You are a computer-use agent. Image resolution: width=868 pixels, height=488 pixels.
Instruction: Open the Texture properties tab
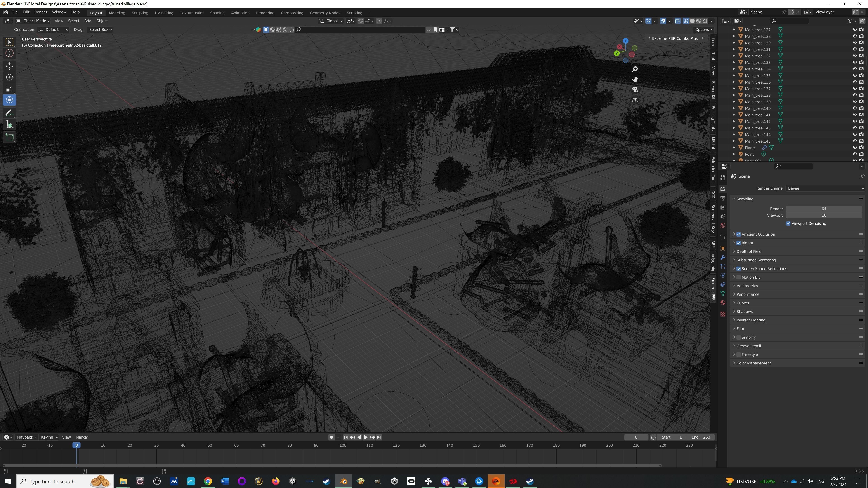pos(723,314)
